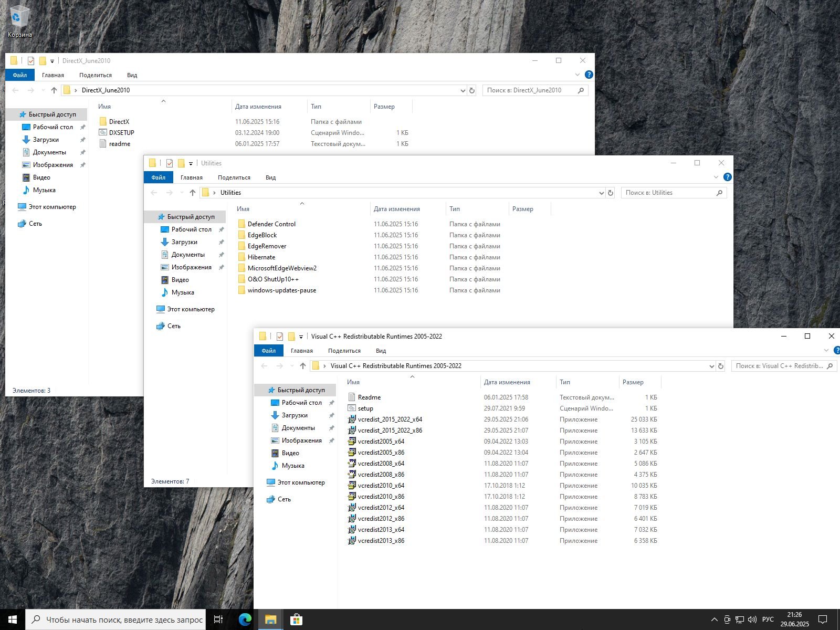Open the Recycle Bin desktop icon

click(x=19, y=20)
